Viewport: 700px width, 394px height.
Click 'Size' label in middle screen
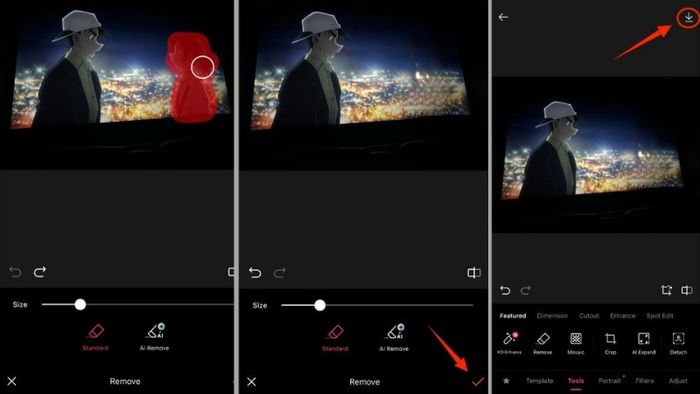(x=260, y=305)
